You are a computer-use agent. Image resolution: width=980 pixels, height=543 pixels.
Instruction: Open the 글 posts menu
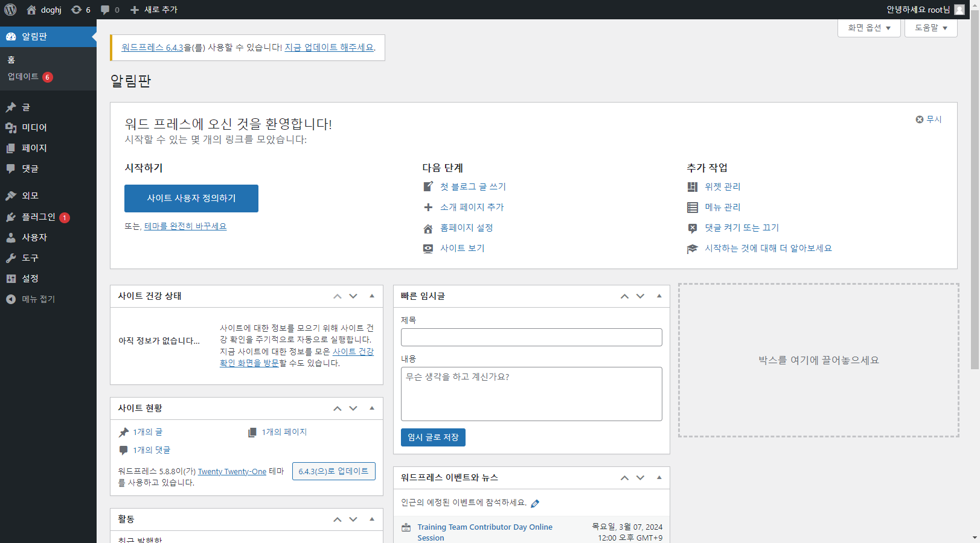click(x=48, y=107)
